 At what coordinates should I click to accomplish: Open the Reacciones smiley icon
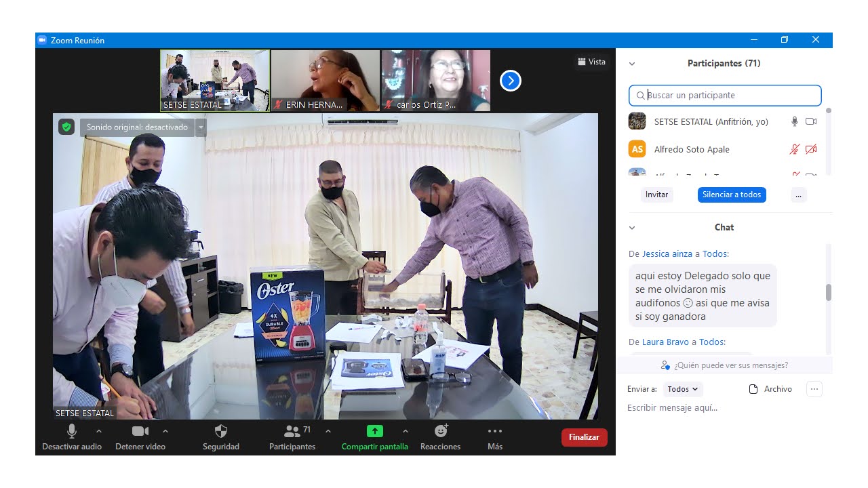point(441,431)
